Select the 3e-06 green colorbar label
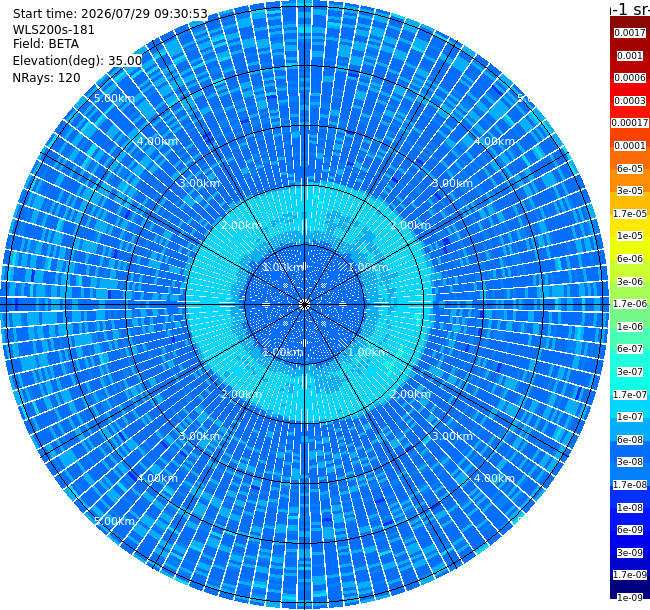Viewport: 650px width, 610px height. tap(630, 282)
